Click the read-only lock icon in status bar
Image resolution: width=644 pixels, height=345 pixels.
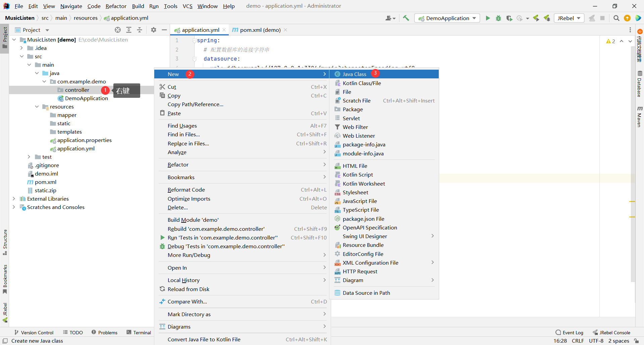pyautogui.click(x=636, y=341)
